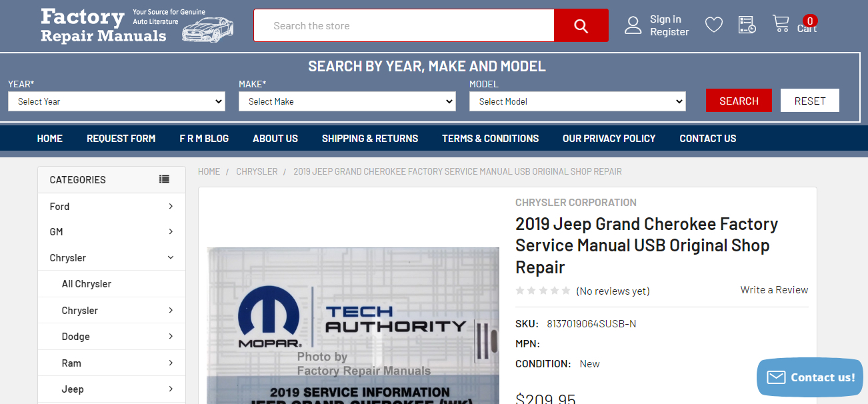Expand the Ford category chevron
868x404 pixels.
pos(171,206)
